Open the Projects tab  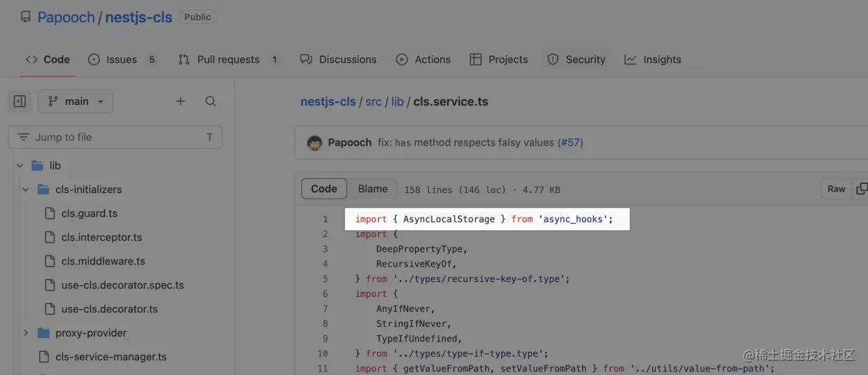[x=499, y=59]
